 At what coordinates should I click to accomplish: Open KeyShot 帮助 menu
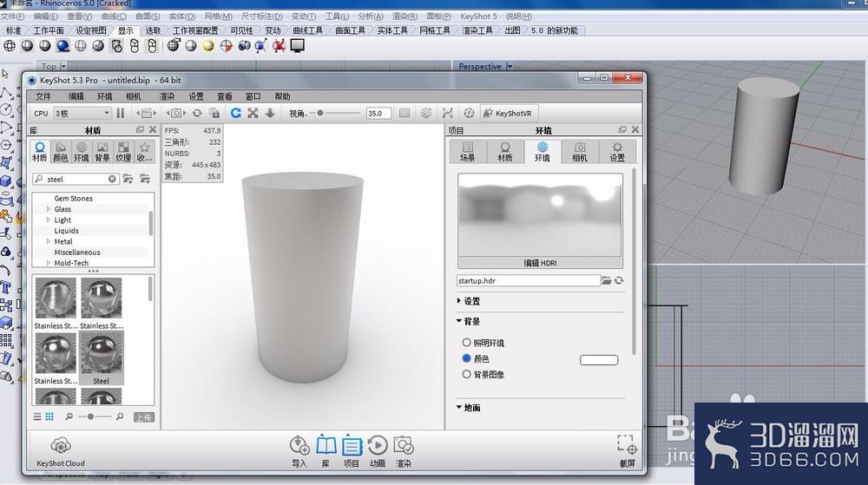click(x=282, y=96)
